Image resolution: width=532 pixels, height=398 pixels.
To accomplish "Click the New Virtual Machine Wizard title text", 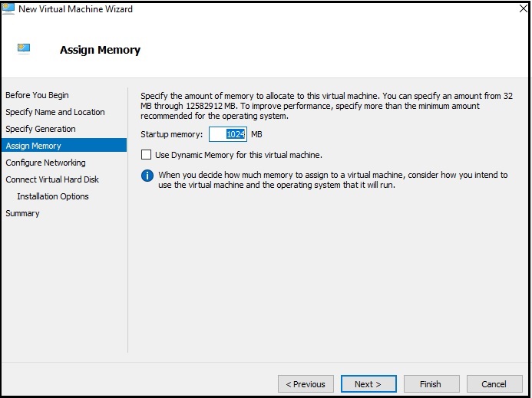I will [x=75, y=9].
